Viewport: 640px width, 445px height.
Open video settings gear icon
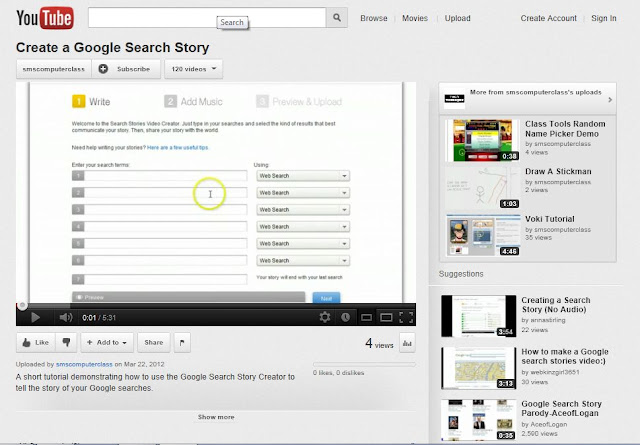click(x=325, y=317)
